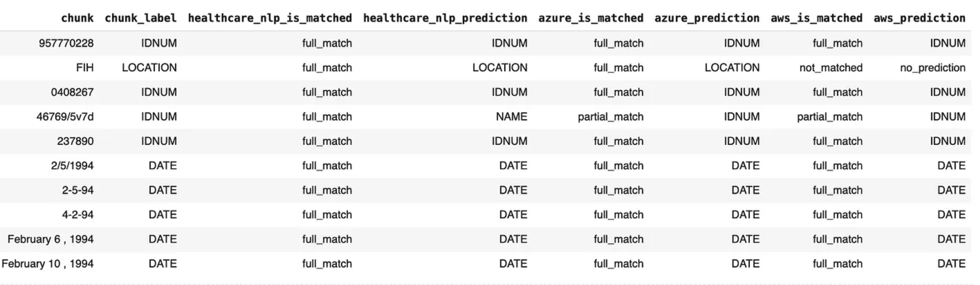The image size is (980, 285).
Task: Click the azure partial_match cell
Action: click(x=610, y=117)
